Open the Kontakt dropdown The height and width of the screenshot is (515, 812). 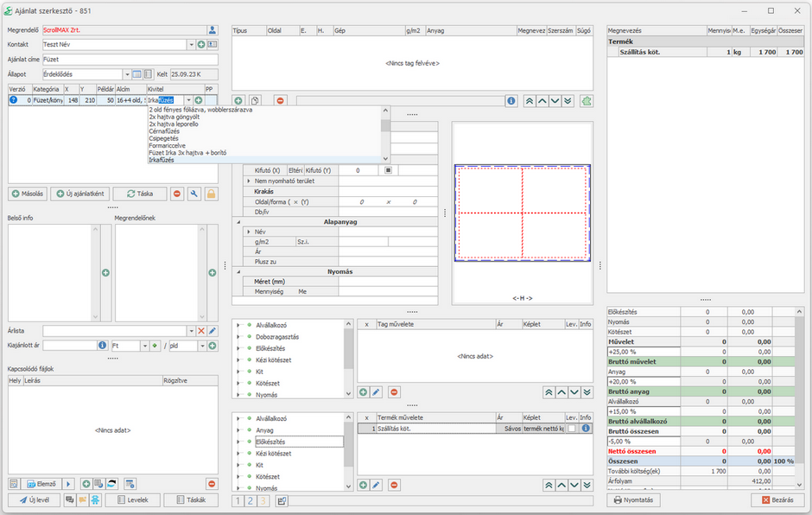tap(190, 44)
